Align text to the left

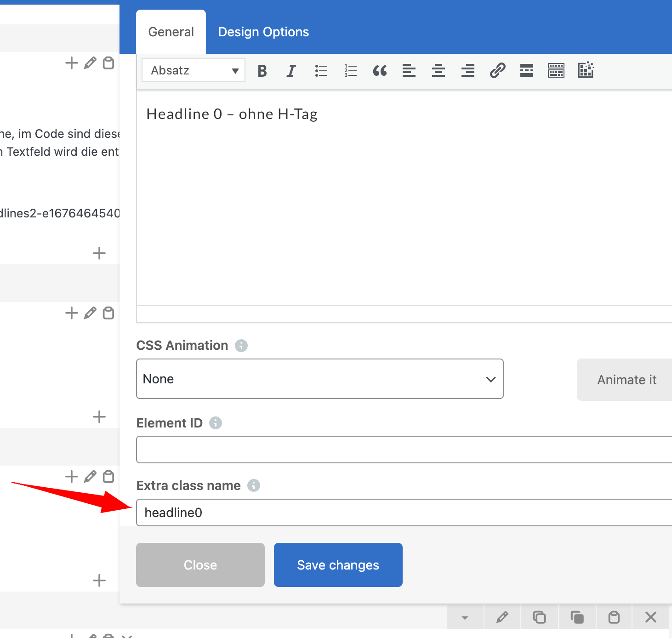(409, 71)
